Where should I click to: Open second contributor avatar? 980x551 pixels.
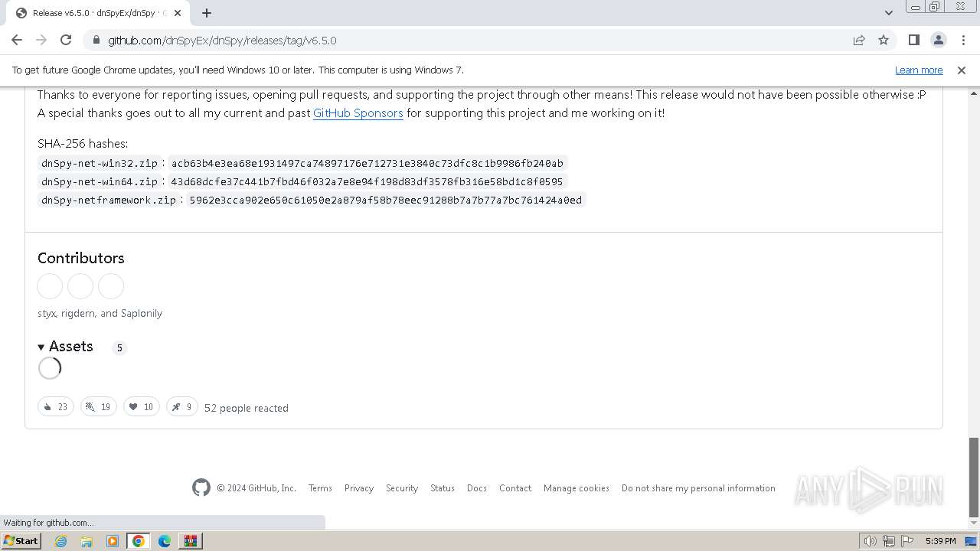(x=80, y=286)
